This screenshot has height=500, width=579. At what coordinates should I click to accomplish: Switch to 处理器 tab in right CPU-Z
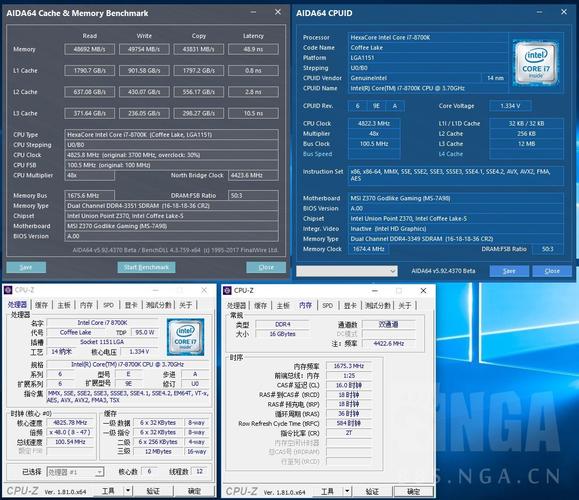click(x=236, y=305)
